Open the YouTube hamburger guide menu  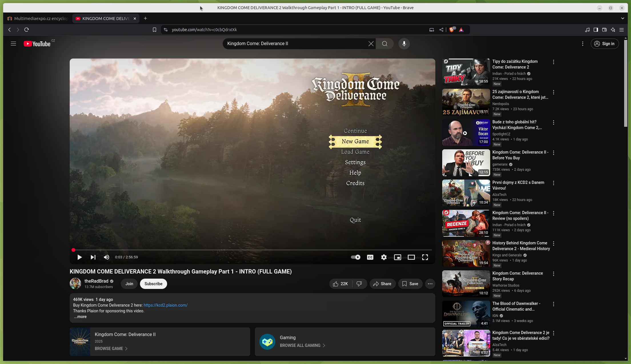point(13,44)
